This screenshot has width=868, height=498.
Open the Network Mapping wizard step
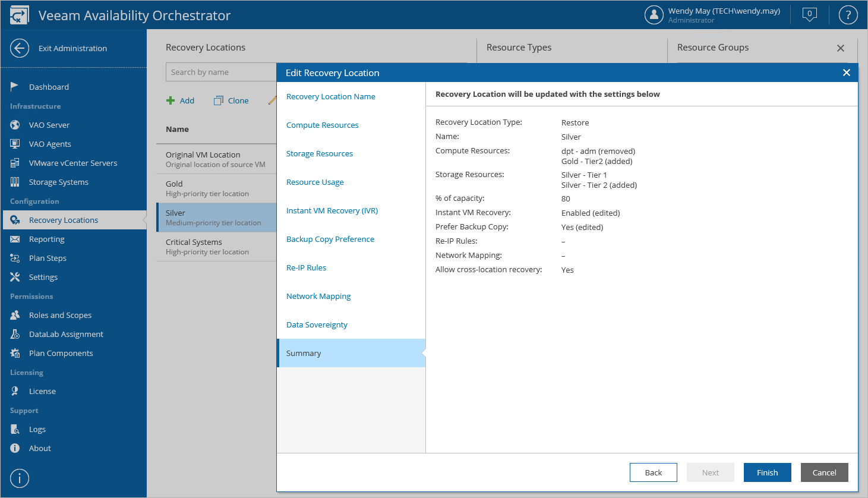pyautogui.click(x=318, y=297)
